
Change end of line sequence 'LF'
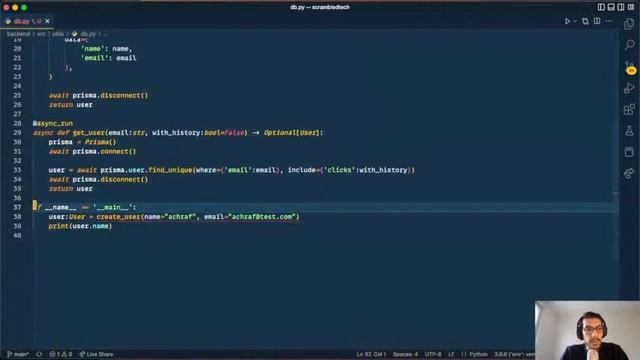(x=451, y=354)
